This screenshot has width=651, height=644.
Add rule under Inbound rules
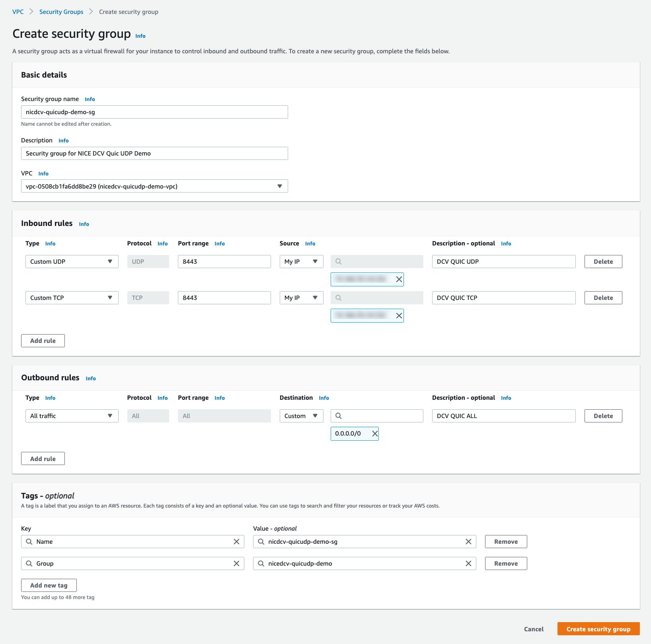43,340
